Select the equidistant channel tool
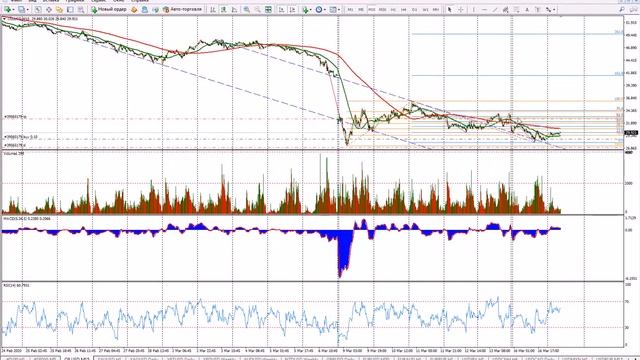The height and width of the screenshot is (360, 640). tap(506, 9)
